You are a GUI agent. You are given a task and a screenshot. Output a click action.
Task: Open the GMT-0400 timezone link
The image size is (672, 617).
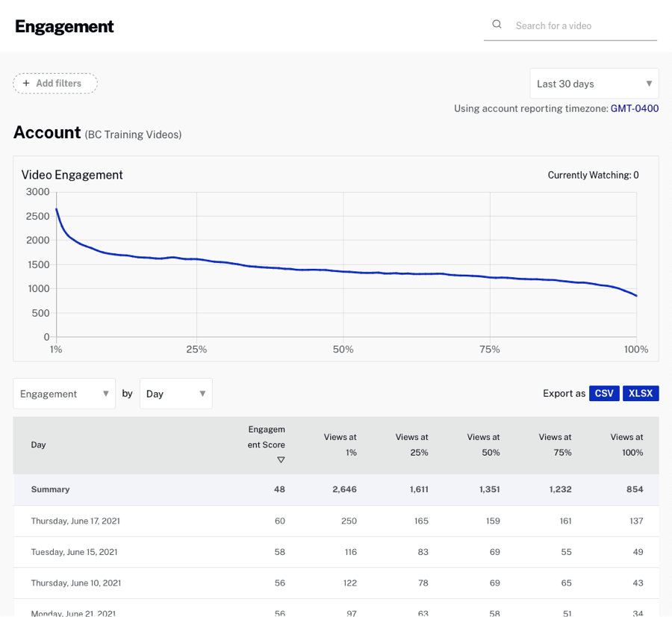tap(635, 108)
